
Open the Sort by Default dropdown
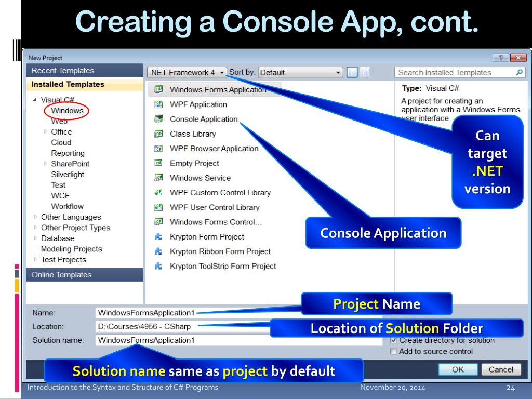tap(300, 72)
